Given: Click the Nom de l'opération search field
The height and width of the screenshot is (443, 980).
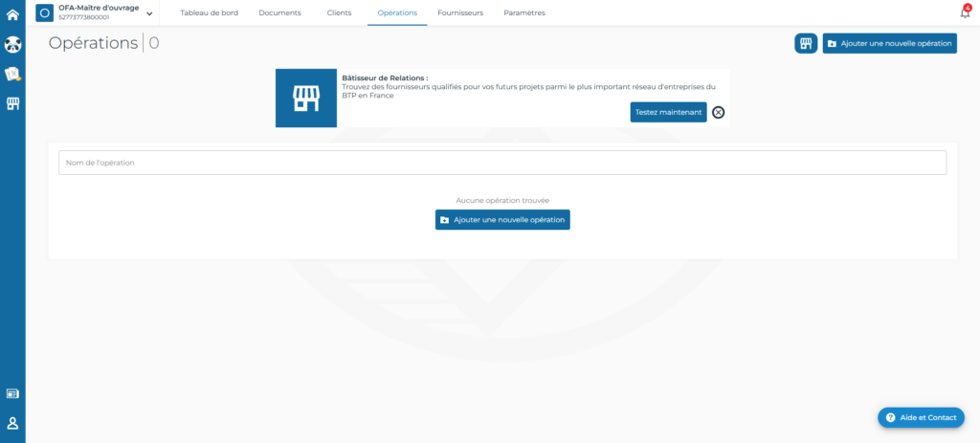Looking at the screenshot, I should click(502, 163).
